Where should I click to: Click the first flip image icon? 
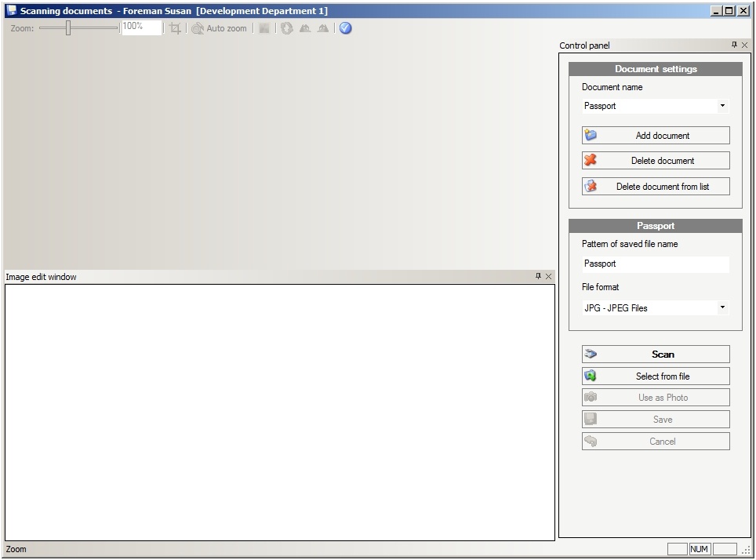(x=305, y=28)
